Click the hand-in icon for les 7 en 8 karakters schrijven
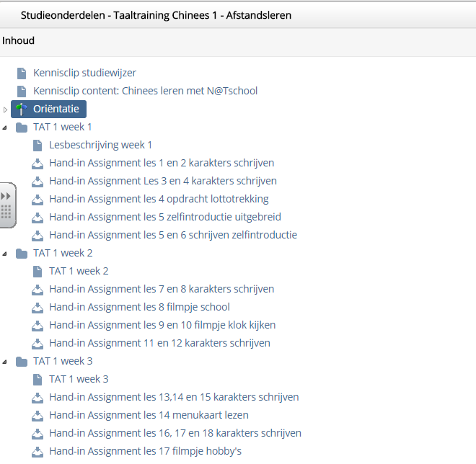476x464 pixels. pyautogui.click(x=38, y=290)
